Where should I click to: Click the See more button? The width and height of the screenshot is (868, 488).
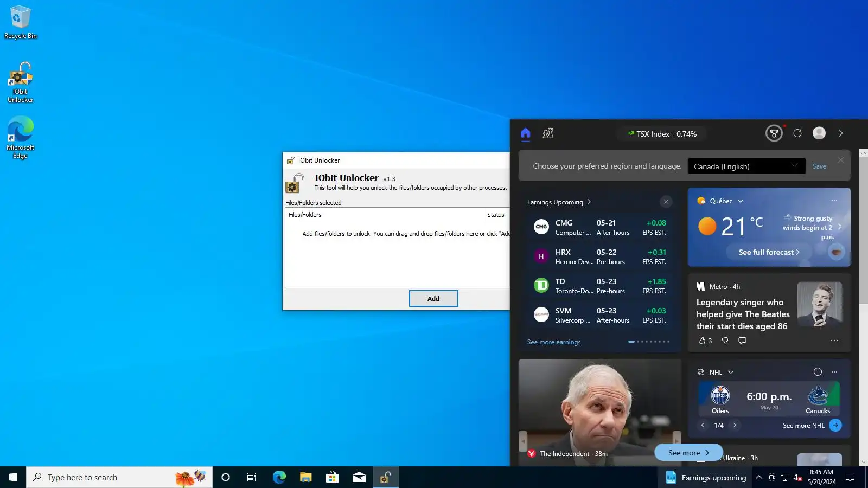[x=688, y=453]
